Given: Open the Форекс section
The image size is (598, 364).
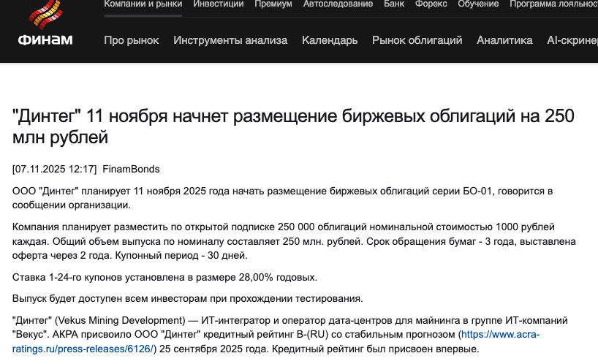Looking at the screenshot, I should (x=431, y=4).
